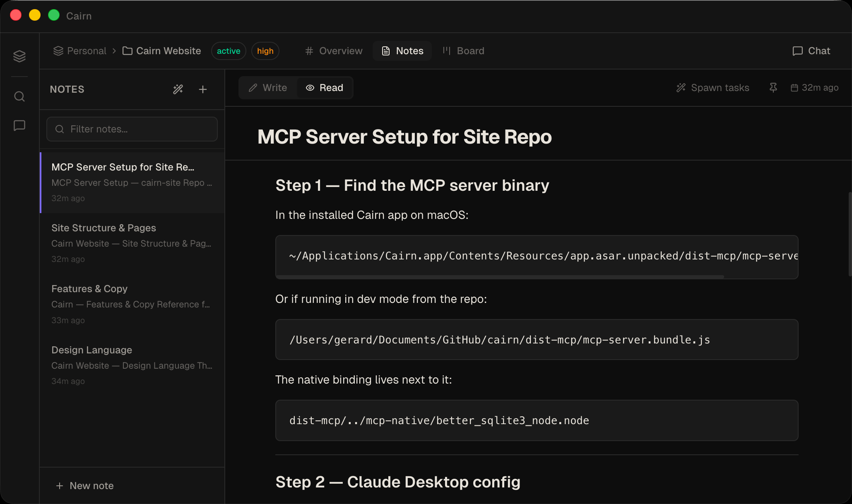Open the chat icon in left sidebar

click(x=19, y=125)
